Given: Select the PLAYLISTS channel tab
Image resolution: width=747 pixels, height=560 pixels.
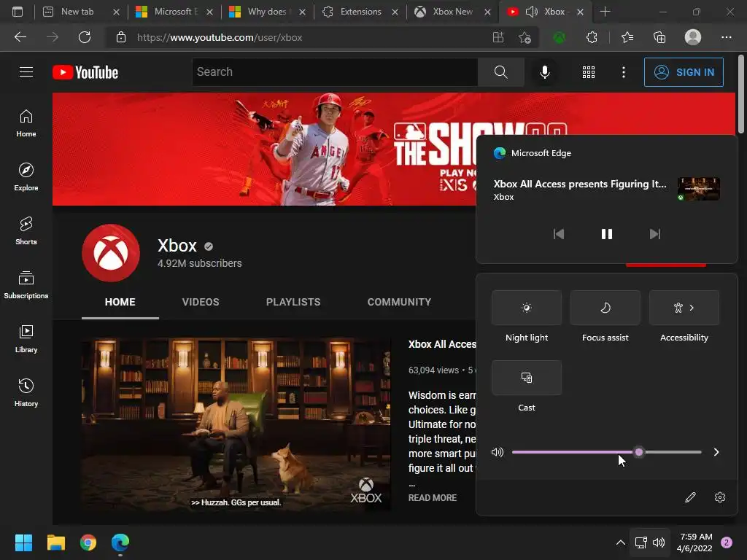Looking at the screenshot, I should (x=293, y=302).
